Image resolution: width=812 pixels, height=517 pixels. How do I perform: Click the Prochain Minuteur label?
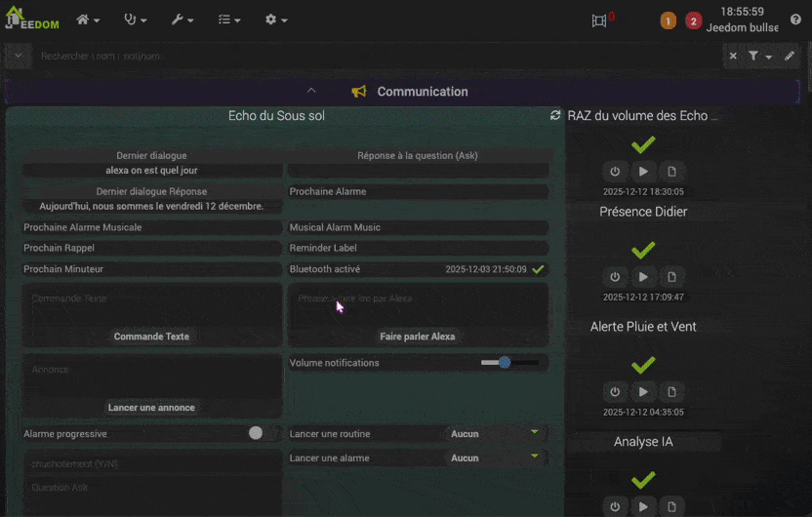click(63, 269)
